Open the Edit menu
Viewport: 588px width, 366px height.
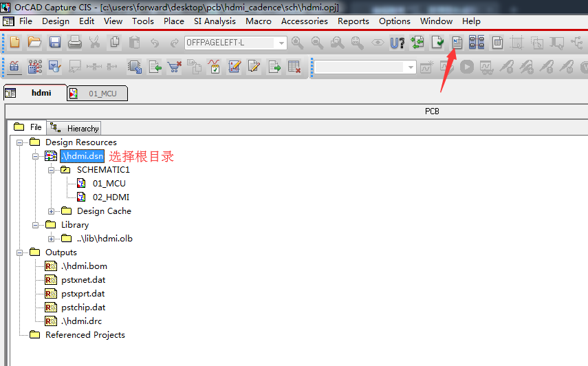click(87, 21)
